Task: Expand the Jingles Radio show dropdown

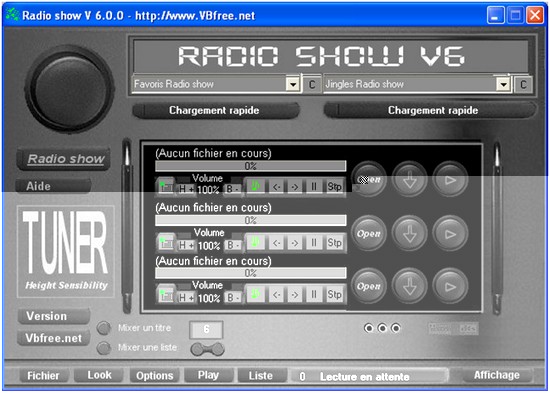Action: (x=503, y=84)
